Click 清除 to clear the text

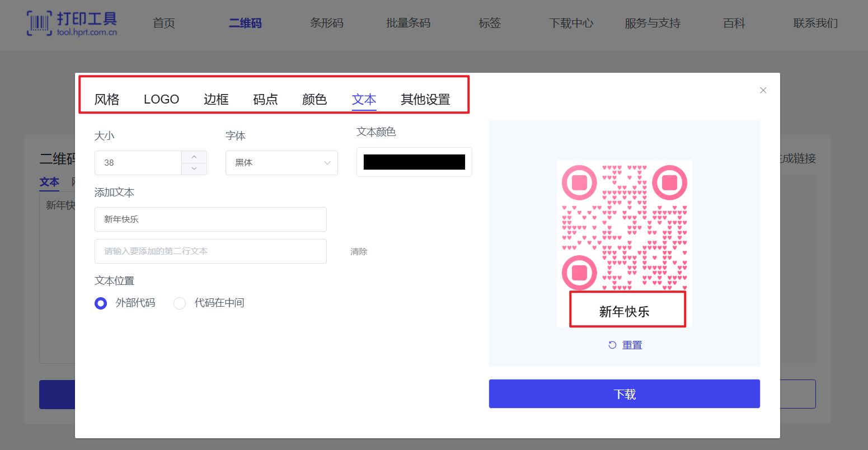click(x=359, y=252)
